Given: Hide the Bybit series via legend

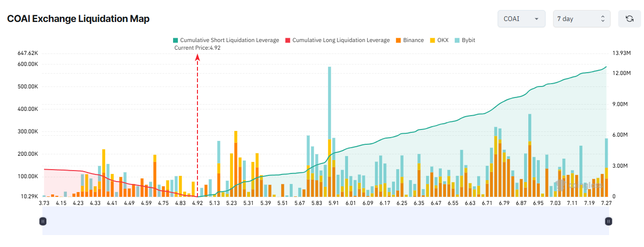Looking at the screenshot, I should coord(468,40).
